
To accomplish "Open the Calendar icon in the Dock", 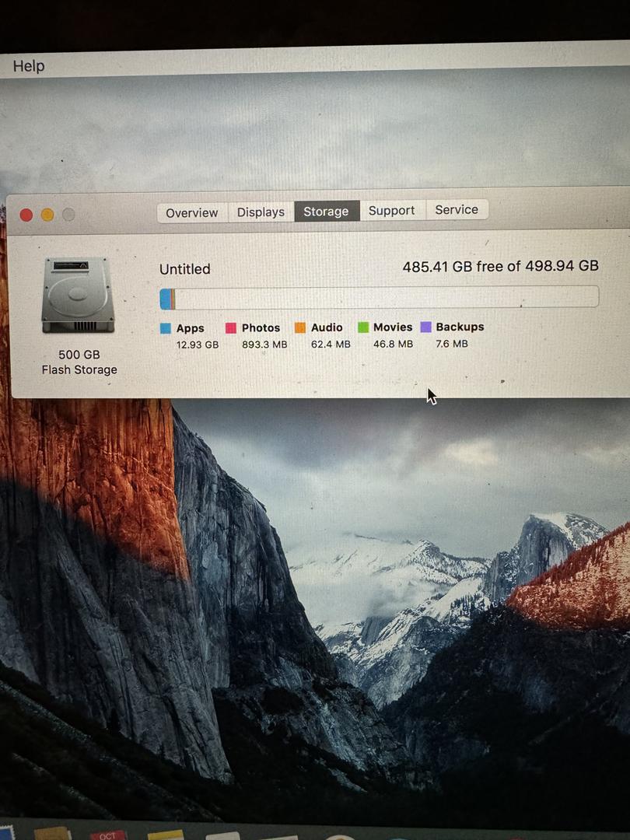I will coord(107,835).
